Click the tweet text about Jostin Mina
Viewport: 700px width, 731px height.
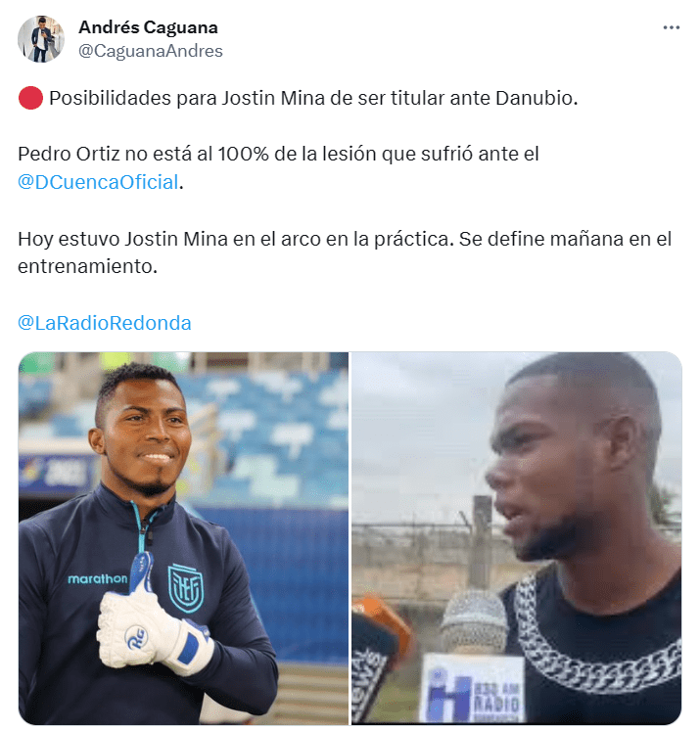313,99
